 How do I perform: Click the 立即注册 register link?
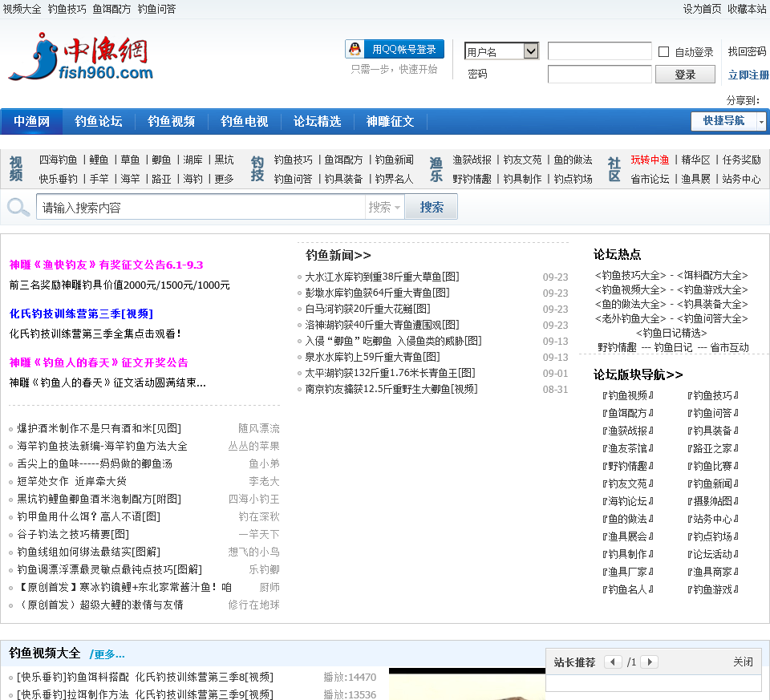click(x=748, y=75)
